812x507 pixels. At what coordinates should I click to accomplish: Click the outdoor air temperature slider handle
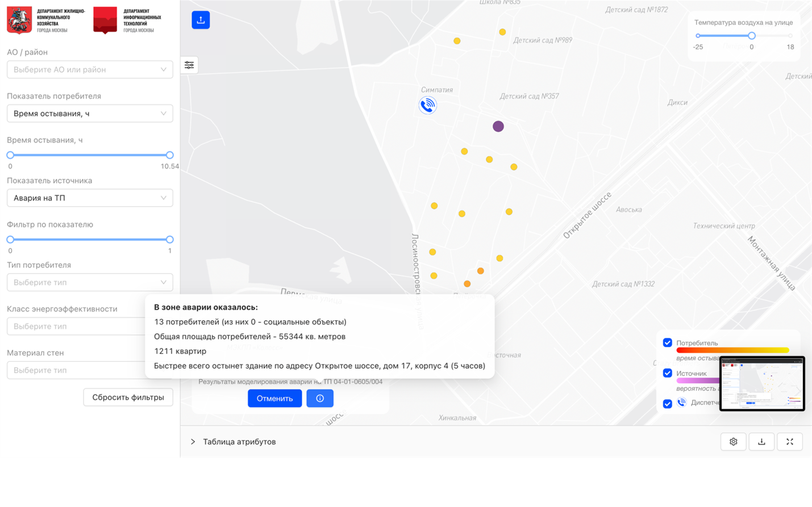coord(752,36)
